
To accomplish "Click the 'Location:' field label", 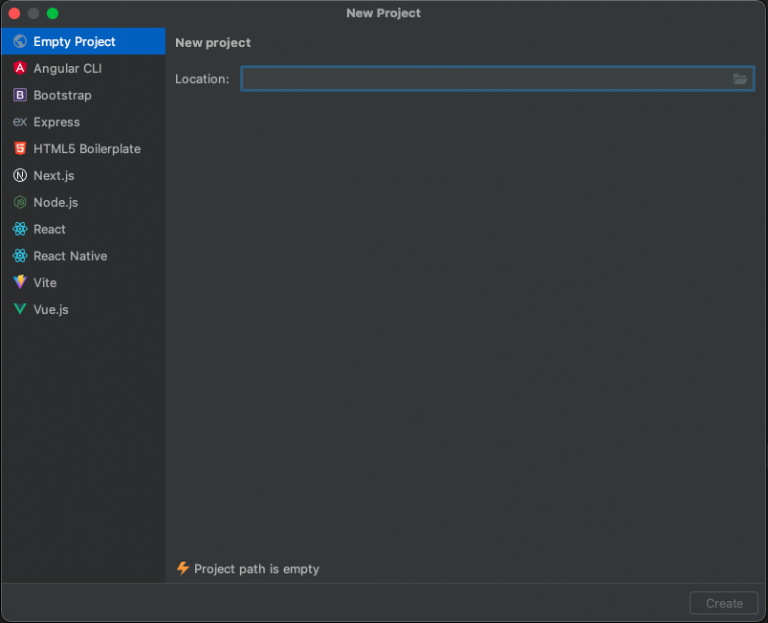I will (x=202, y=79).
